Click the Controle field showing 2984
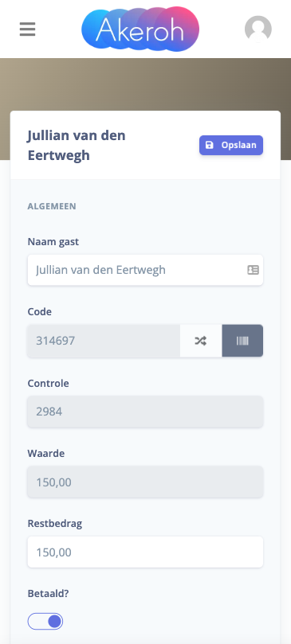 point(145,412)
